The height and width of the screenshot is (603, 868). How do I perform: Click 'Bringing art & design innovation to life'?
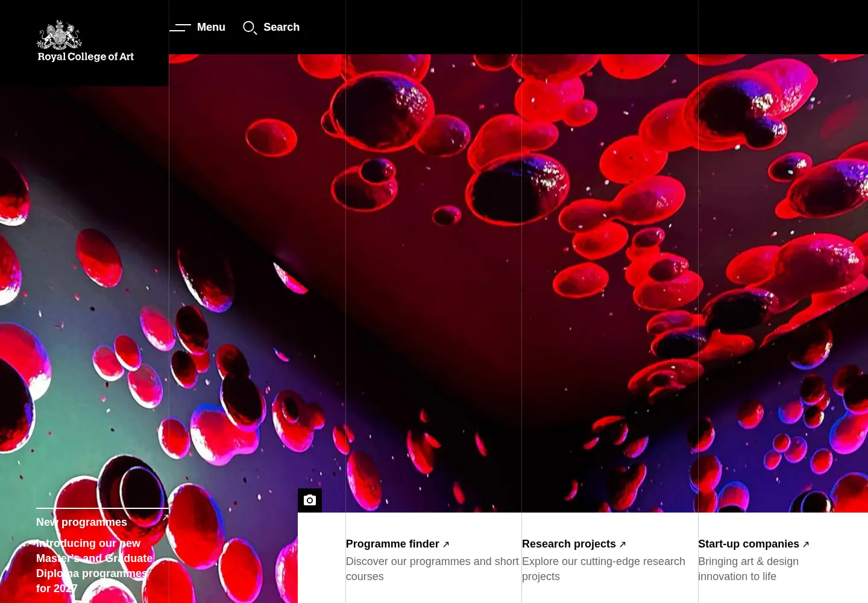pyautogui.click(x=748, y=569)
